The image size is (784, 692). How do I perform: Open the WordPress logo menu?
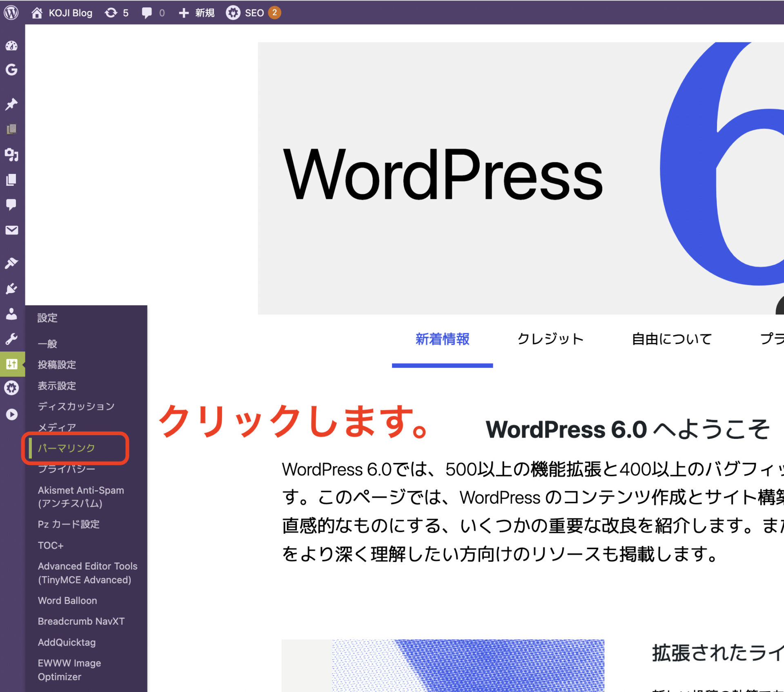point(11,13)
